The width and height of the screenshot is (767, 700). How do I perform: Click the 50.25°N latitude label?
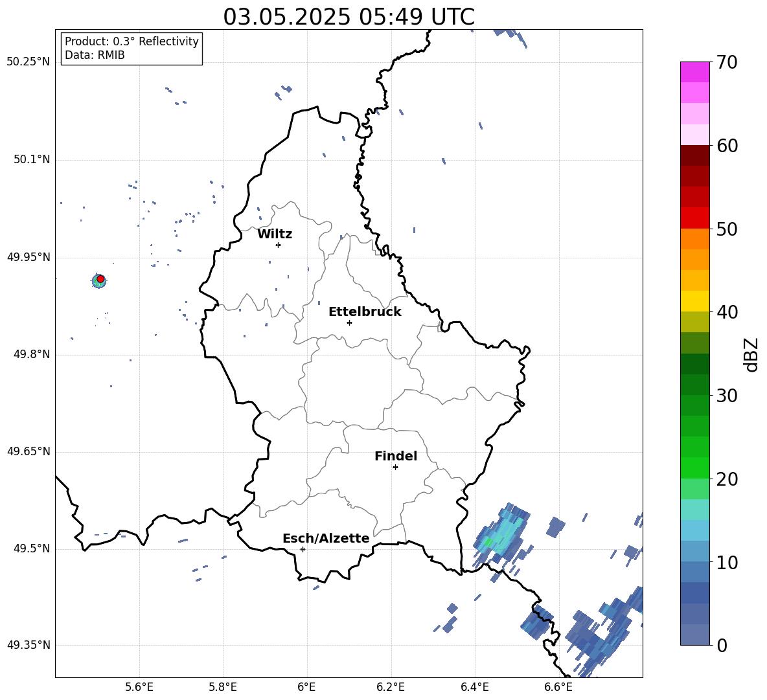(x=29, y=62)
